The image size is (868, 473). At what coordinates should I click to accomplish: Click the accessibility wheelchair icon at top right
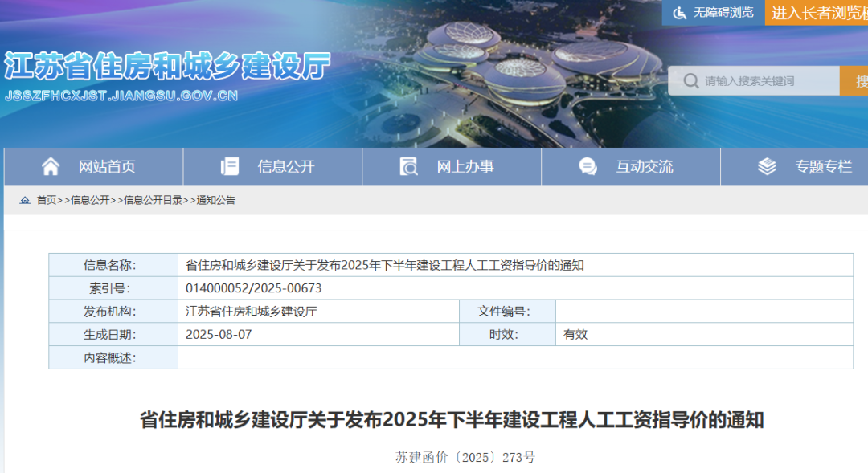[x=681, y=13]
